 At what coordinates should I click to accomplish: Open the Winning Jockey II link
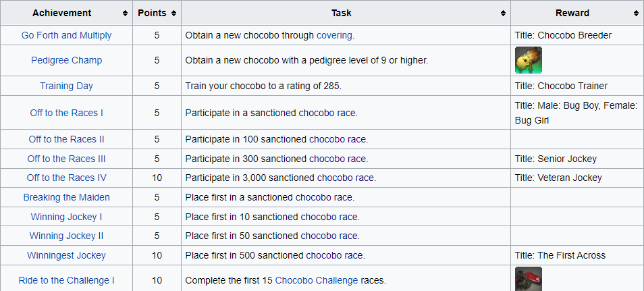[x=67, y=236]
